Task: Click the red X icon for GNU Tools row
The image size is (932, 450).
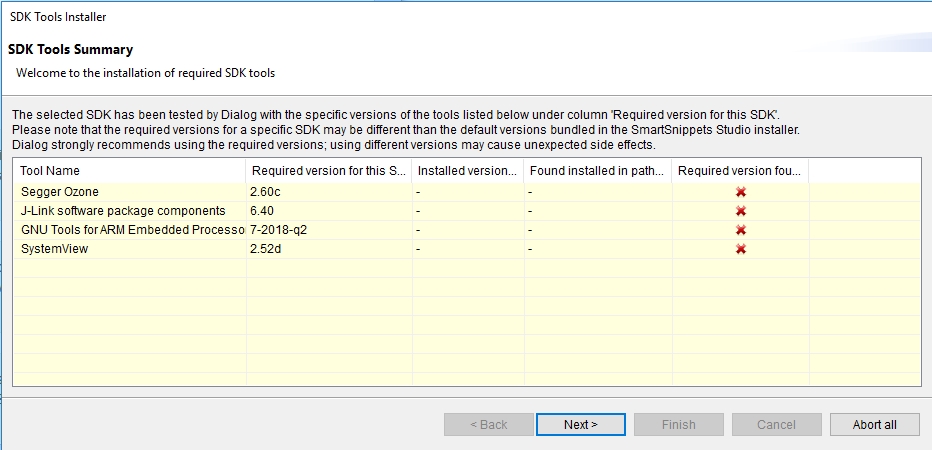Action: (x=741, y=230)
